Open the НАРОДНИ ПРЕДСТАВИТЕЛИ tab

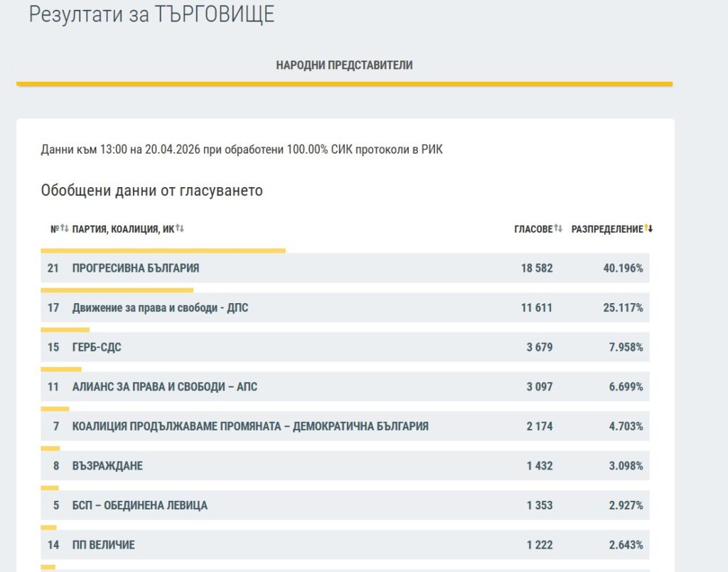[344, 65]
